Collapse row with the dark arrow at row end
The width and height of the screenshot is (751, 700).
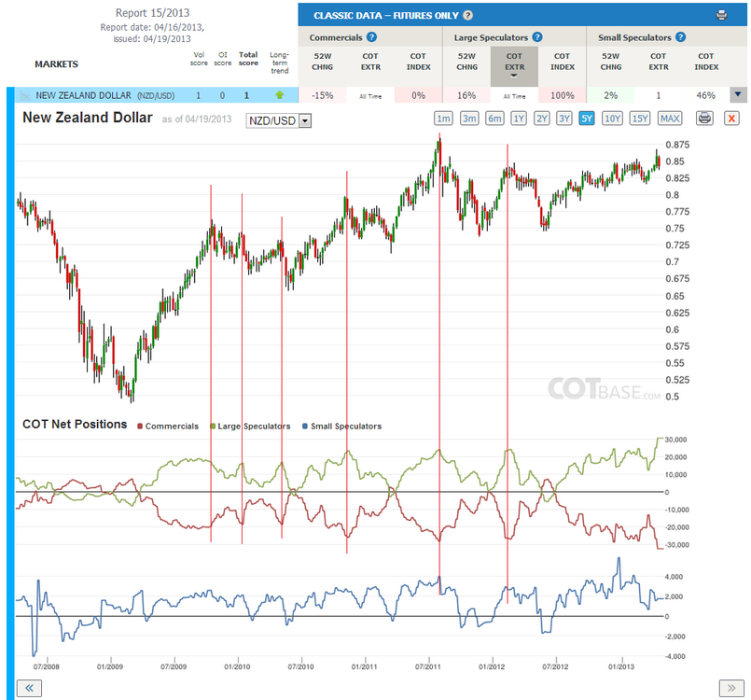coord(738,95)
